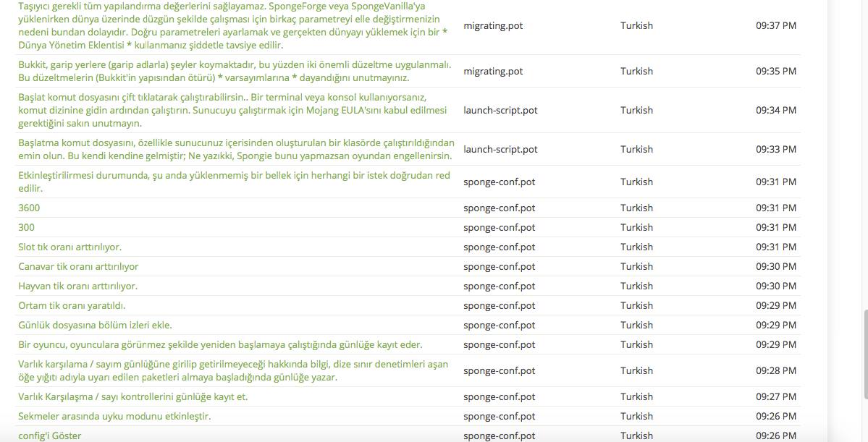The width and height of the screenshot is (868, 442).
Task: Open 'Hayvan tik oranı arttırılıyor.' translation
Action: tap(77, 286)
